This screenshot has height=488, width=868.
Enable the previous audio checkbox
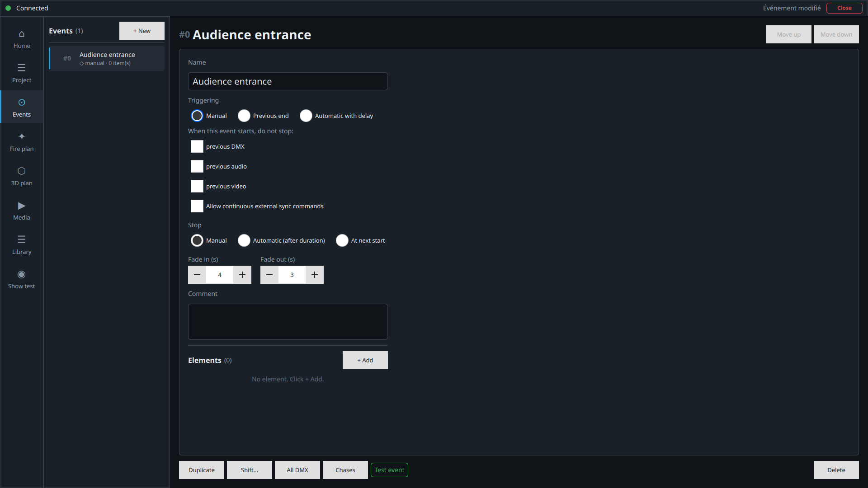tap(197, 166)
